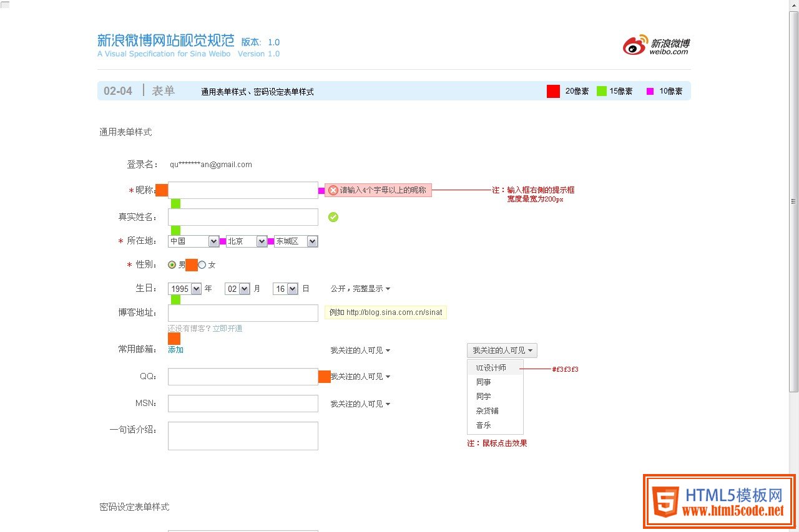
Task: Click the 所在地 label
Action: (142, 241)
